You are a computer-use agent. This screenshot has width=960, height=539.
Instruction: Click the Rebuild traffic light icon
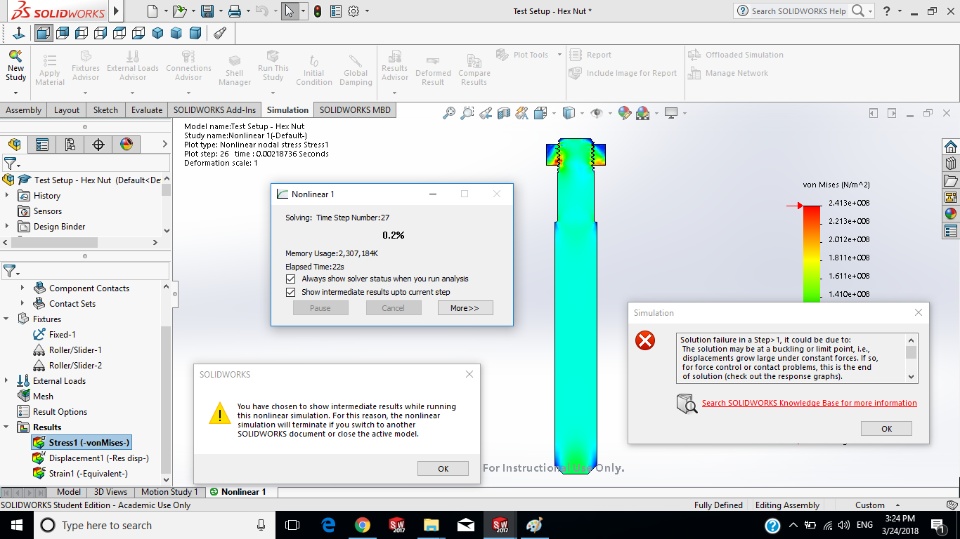click(x=317, y=11)
